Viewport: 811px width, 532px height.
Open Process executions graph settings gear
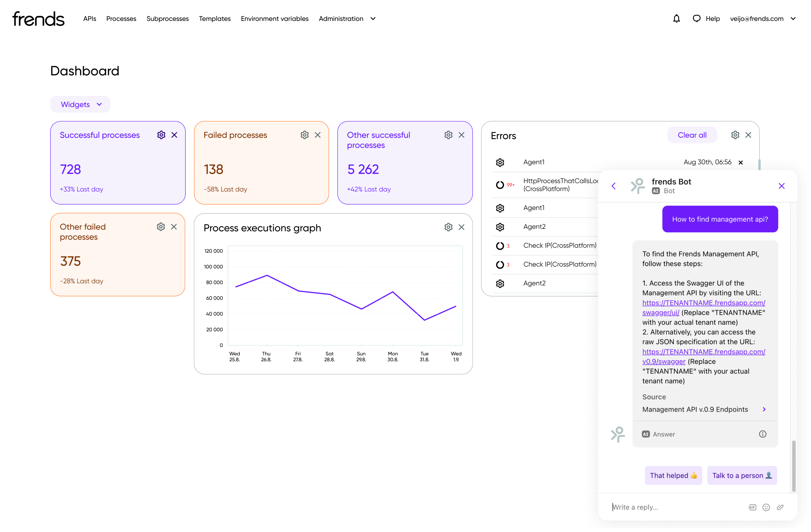448,227
